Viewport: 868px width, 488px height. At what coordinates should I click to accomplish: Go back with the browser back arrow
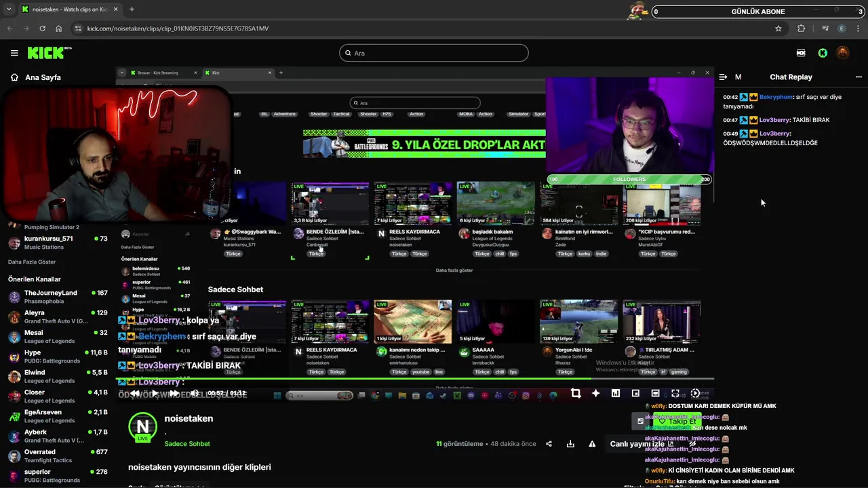click(9, 28)
